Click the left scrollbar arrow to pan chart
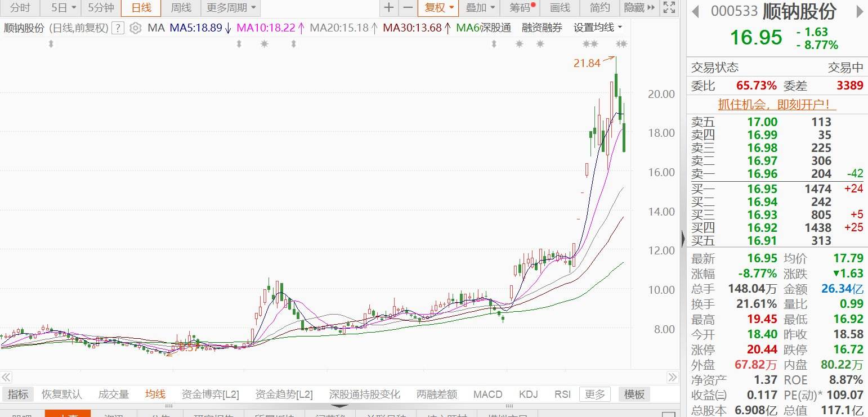 point(6,378)
